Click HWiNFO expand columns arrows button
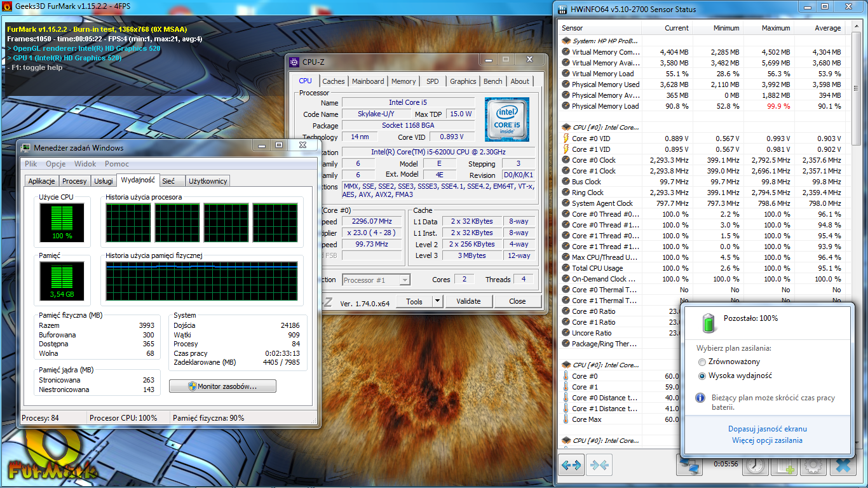This screenshot has height=488, width=868. point(572,465)
